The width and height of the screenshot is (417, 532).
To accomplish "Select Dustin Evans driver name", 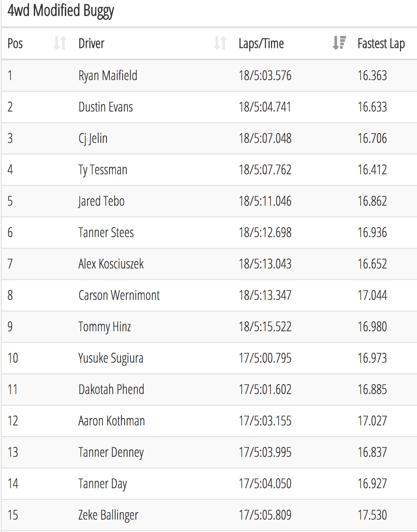I will pos(106,107).
